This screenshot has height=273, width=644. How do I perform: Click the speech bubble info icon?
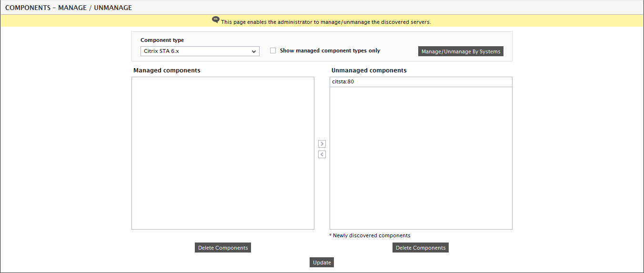coord(216,20)
